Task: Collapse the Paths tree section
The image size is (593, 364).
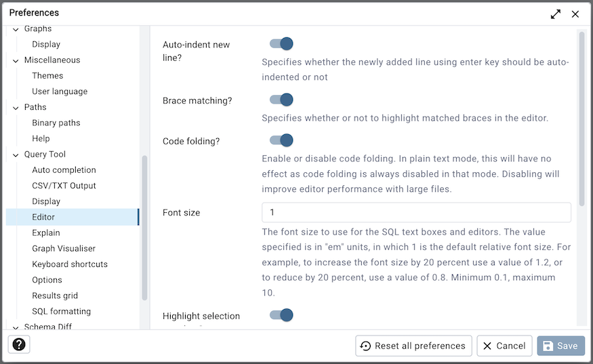Action: pyautogui.click(x=16, y=107)
